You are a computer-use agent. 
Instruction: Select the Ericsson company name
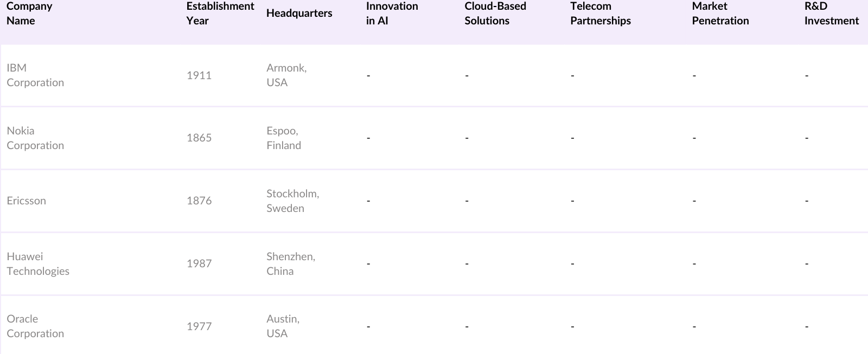(x=27, y=201)
